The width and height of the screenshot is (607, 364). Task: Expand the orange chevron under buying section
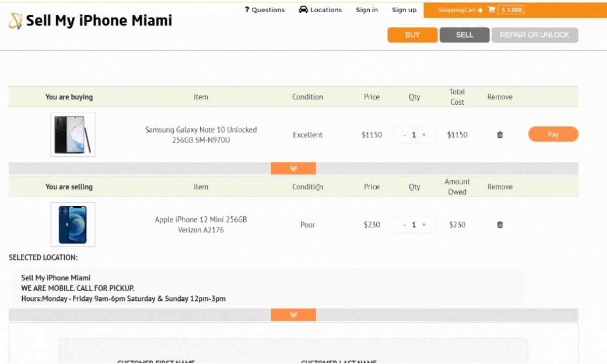(x=293, y=168)
